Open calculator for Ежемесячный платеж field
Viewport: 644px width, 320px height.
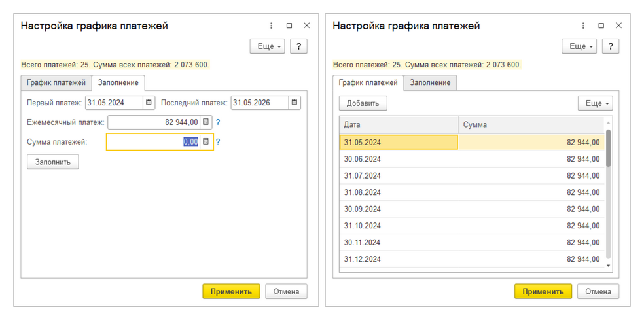[206, 122]
